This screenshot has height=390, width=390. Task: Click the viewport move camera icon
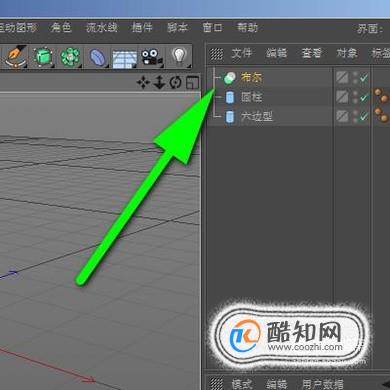143,82
